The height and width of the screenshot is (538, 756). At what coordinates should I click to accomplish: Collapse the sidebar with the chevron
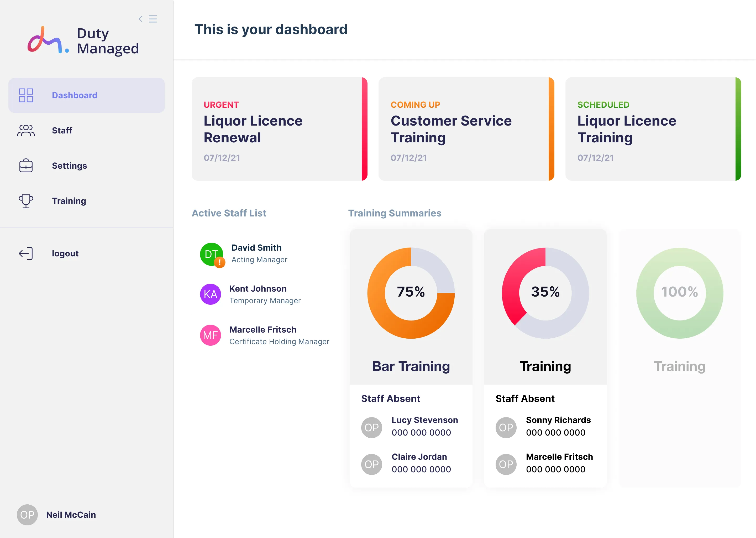(140, 19)
